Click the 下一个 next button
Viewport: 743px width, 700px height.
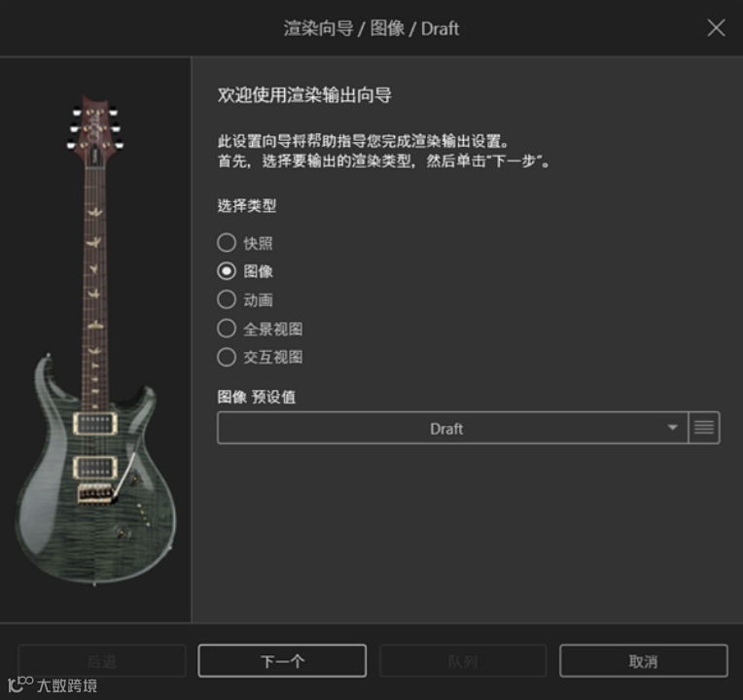[282, 661]
